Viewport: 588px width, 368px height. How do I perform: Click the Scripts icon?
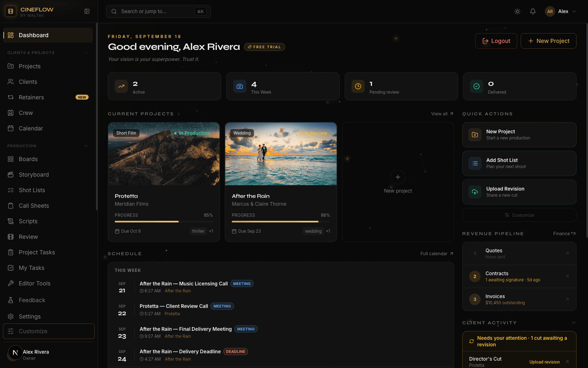(11, 221)
